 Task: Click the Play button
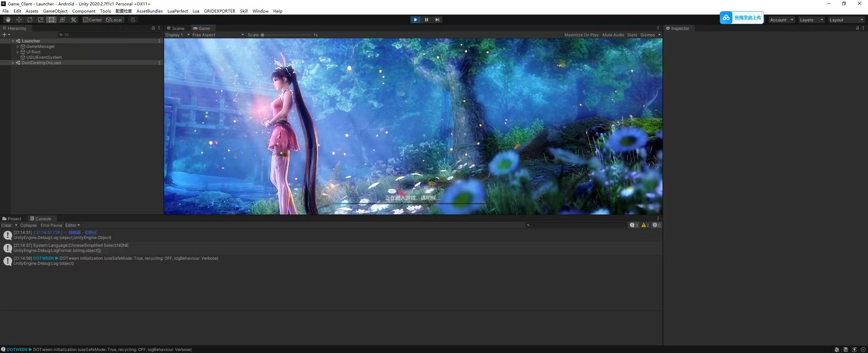pyautogui.click(x=415, y=20)
